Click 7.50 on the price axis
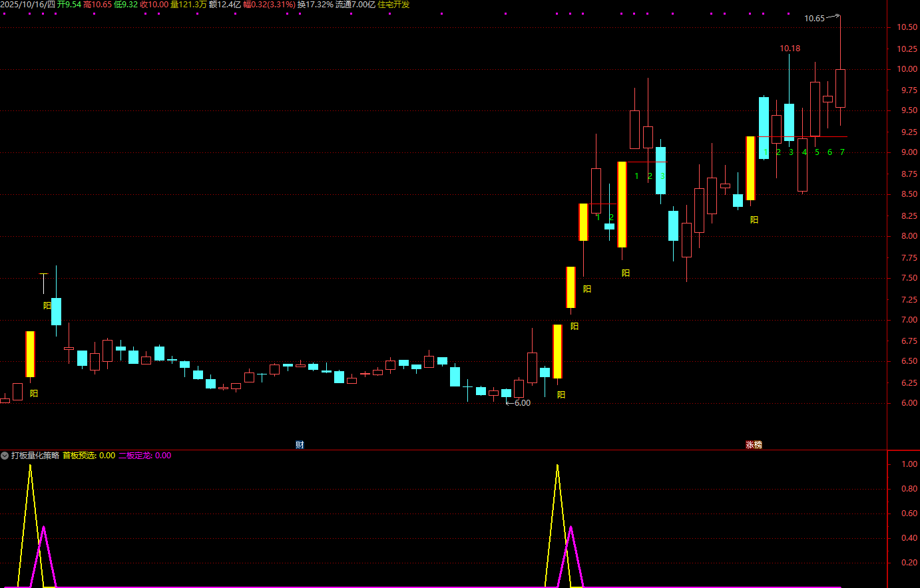 [909, 279]
